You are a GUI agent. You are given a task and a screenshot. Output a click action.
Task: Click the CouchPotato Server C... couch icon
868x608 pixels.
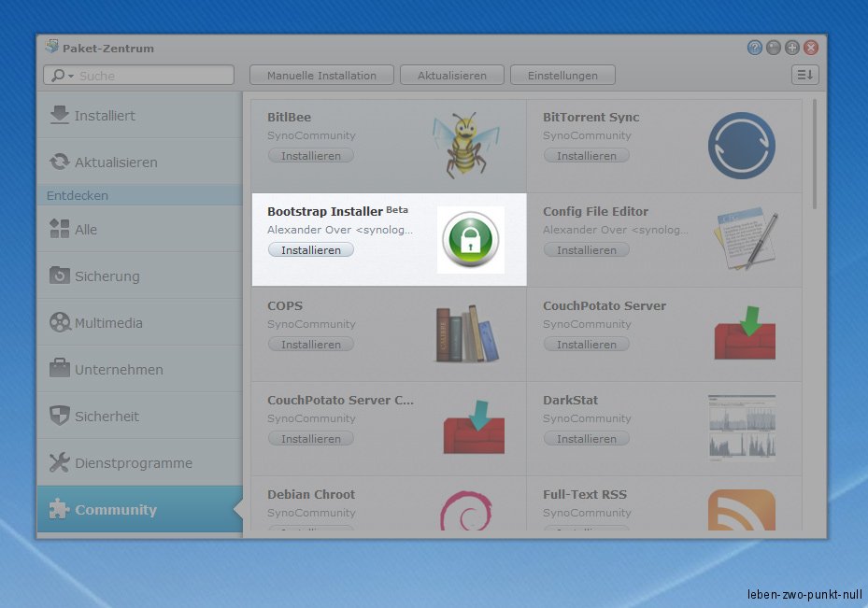tap(474, 427)
